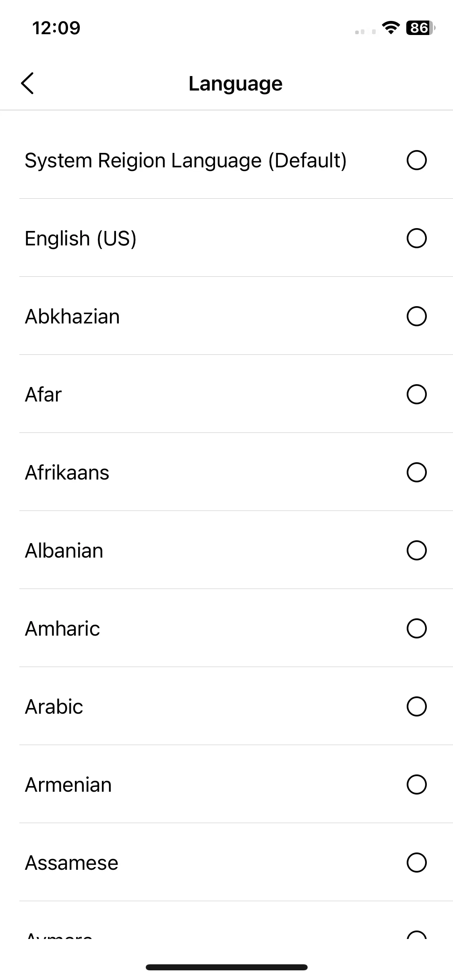Tap the Language page title

pos(236,84)
